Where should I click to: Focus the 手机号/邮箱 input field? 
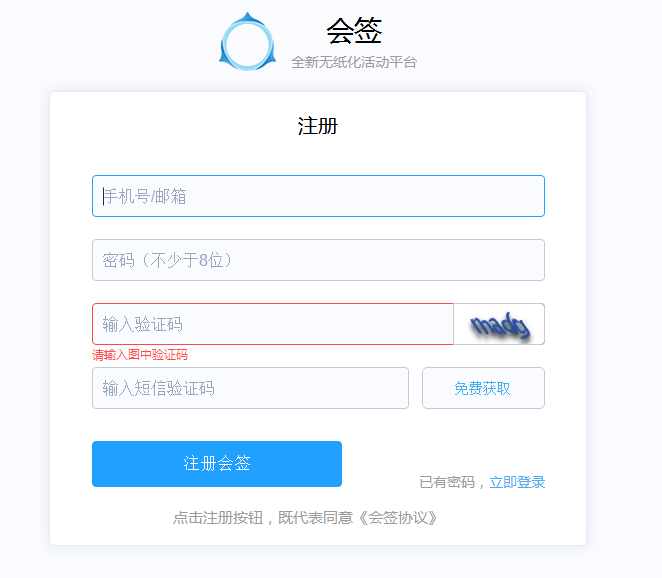coord(318,196)
